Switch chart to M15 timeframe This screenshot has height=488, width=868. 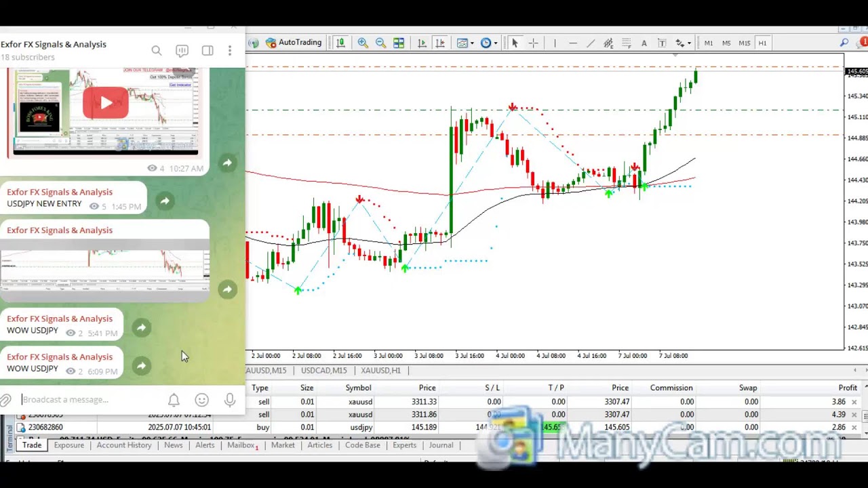pyautogui.click(x=745, y=43)
